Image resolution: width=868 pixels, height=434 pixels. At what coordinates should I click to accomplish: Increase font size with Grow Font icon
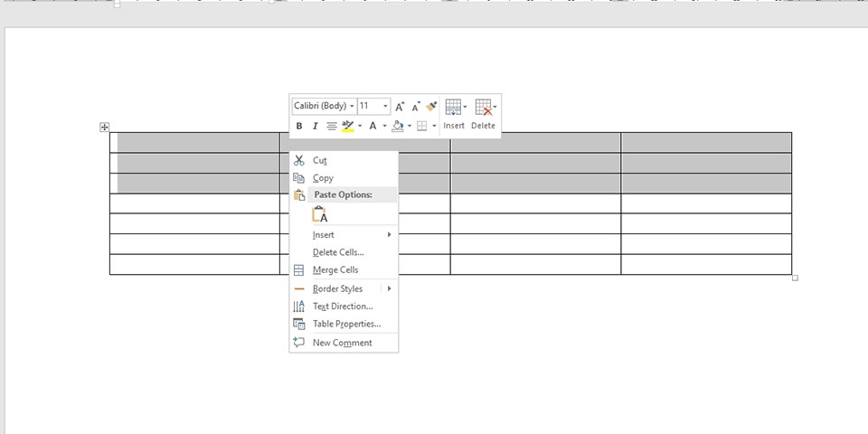point(400,107)
